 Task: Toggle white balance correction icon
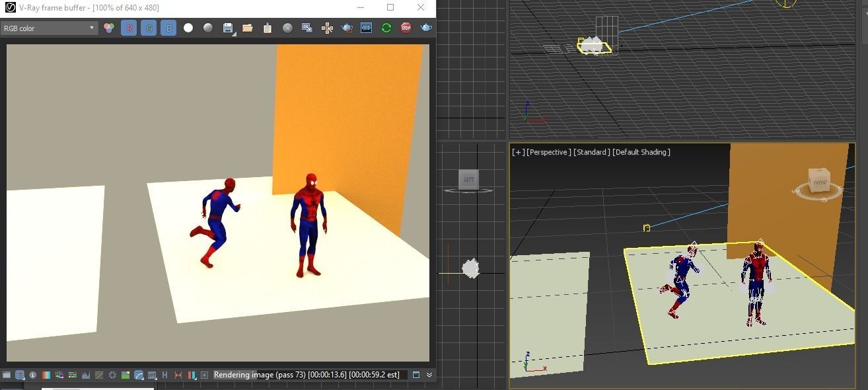[x=46, y=375]
